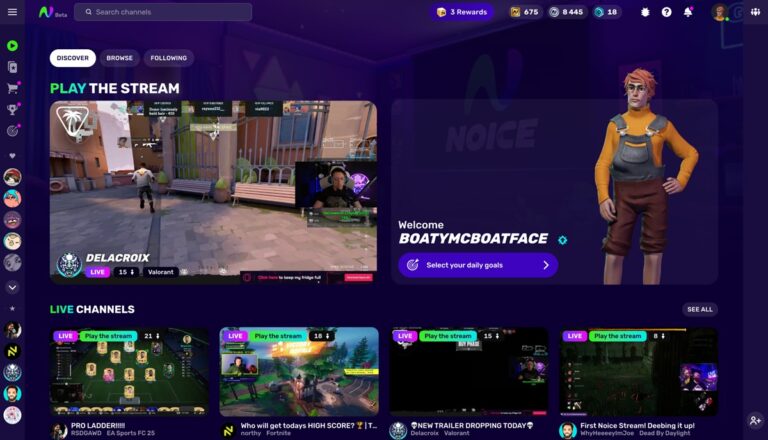This screenshot has height=440, width=768.
Task: Open the Select your daily goals arrow
Action: tap(546, 265)
